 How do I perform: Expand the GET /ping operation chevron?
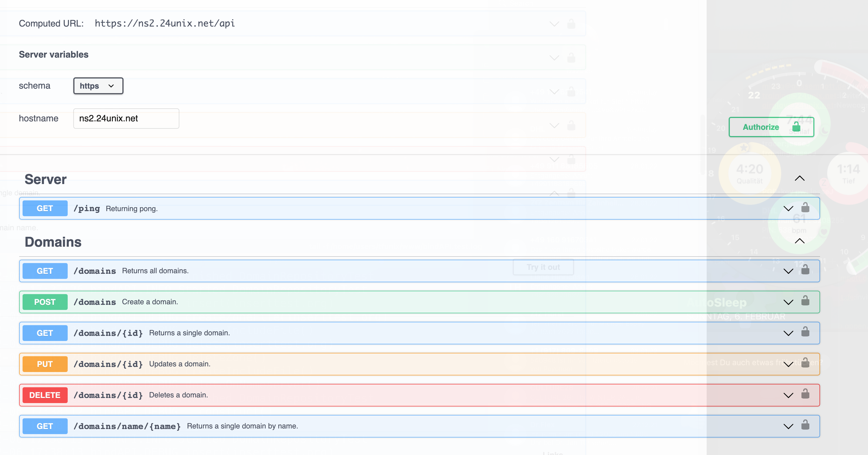(788, 208)
